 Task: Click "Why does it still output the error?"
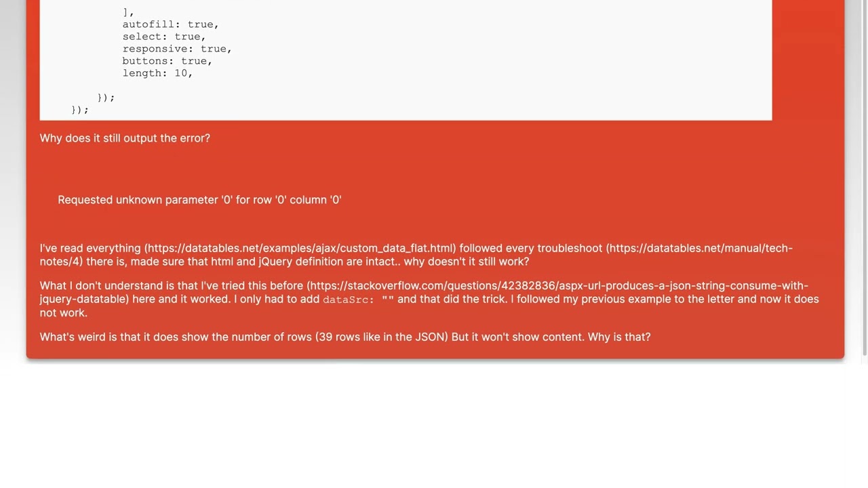point(125,138)
